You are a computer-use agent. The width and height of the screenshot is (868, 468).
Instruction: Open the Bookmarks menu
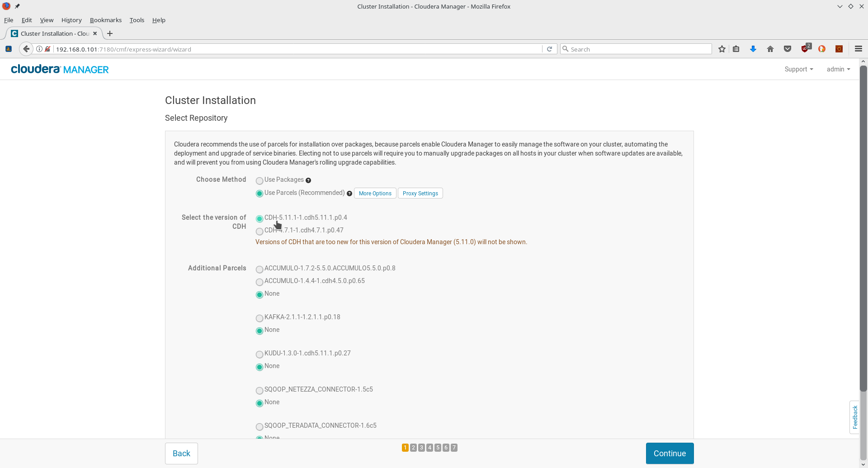106,20
